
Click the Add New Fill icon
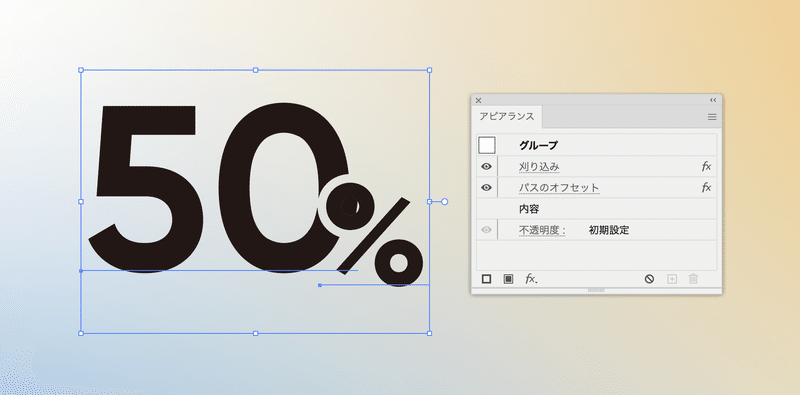click(508, 279)
